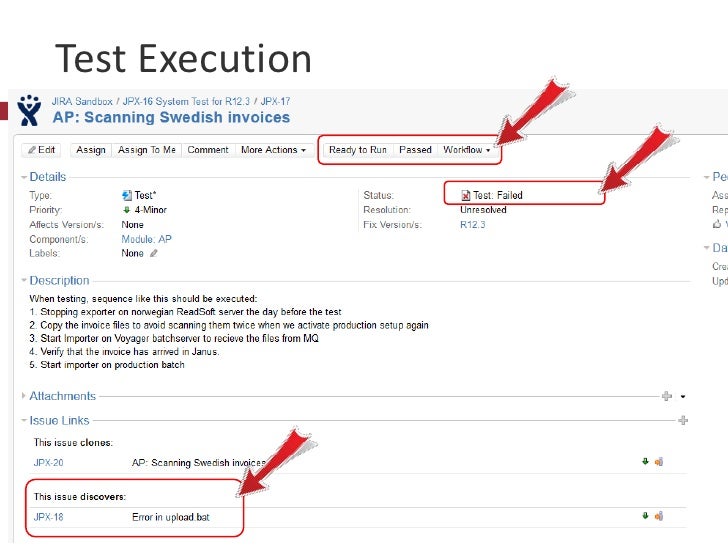Open the JPX-17 breadcrumb link

[275, 101]
